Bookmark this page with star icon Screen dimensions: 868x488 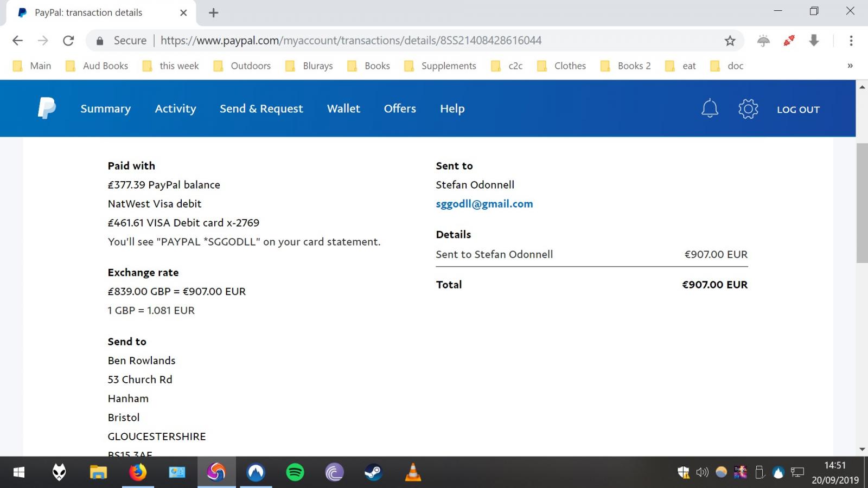point(730,41)
